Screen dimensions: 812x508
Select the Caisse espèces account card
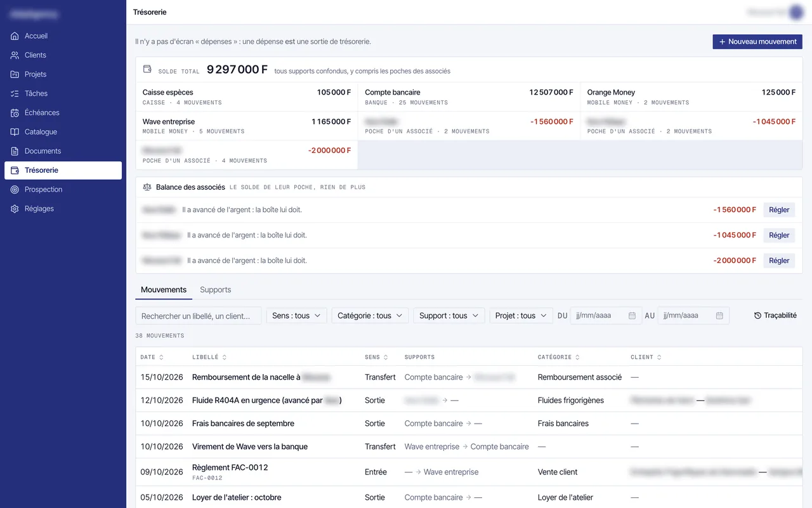pyautogui.click(x=247, y=97)
